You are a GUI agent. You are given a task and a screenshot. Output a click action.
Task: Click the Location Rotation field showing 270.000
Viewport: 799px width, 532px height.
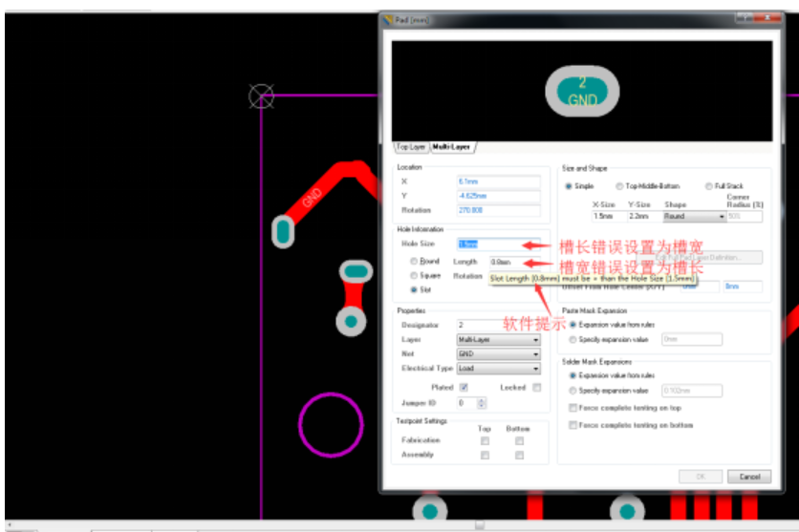pyautogui.click(x=498, y=210)
